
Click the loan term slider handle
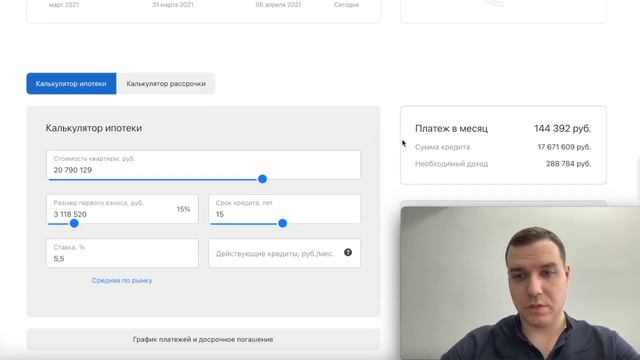[282, 223]
